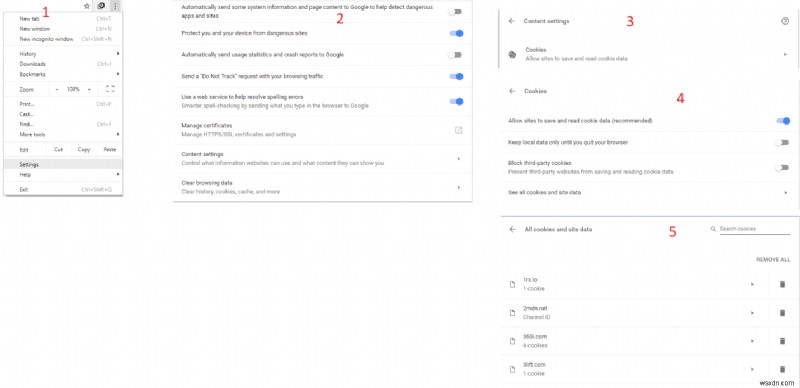This screenshot has height=388, width=800.
Task: Open More tools submenu
Action: click(63, 134)
